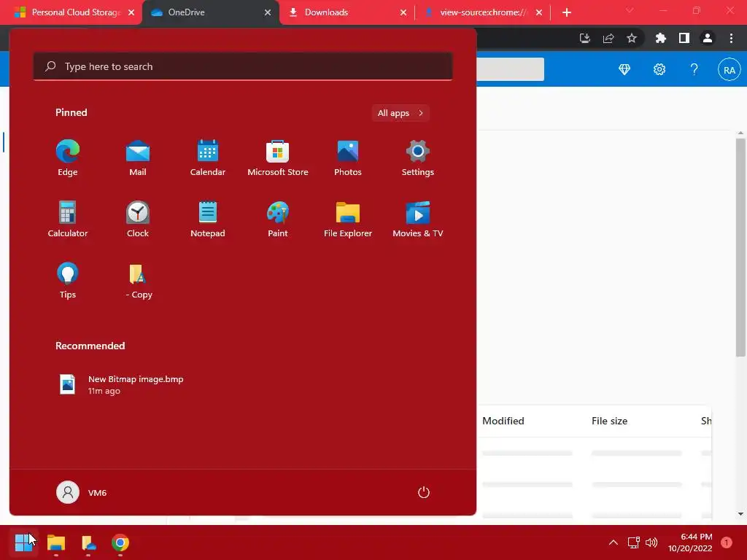Image resolution: width=747 pixels, height=560 pixels.
Task: Click the power button in Start menu
Action: (x=424, y=492)
